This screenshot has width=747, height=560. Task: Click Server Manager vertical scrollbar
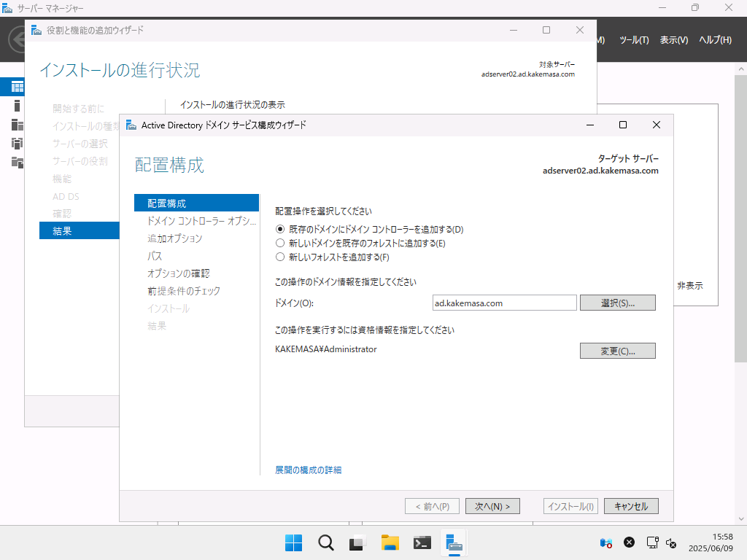pos(741,219)
